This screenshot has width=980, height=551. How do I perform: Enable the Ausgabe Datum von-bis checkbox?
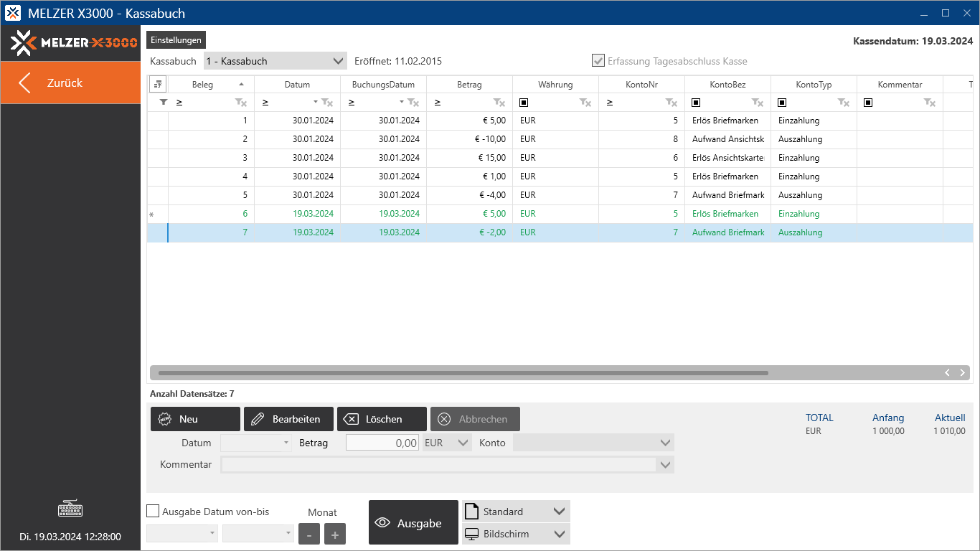point(153,512)
